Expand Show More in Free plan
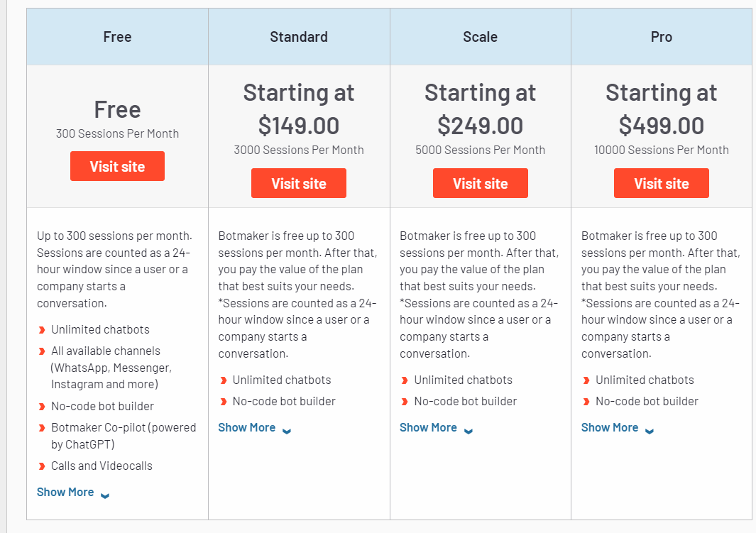The height and width of the screenshot is (533, 756). pyautogui.click(x=65, y=492)
